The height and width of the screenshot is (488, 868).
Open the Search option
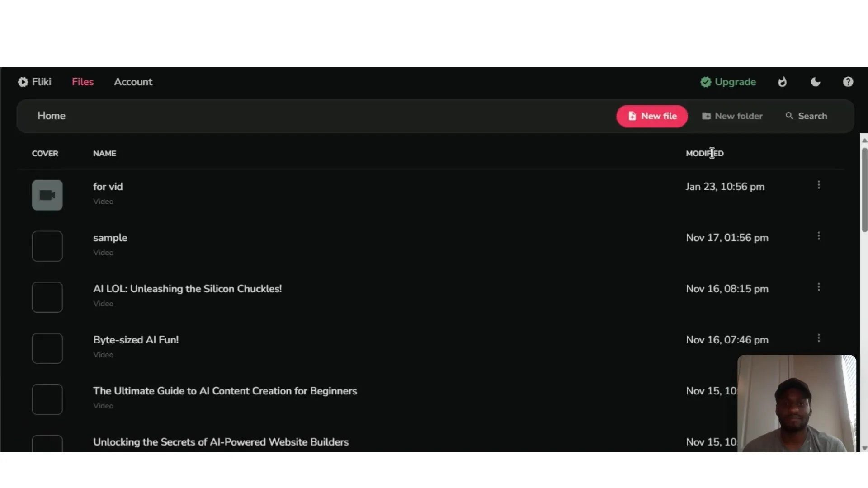point(806,116)
